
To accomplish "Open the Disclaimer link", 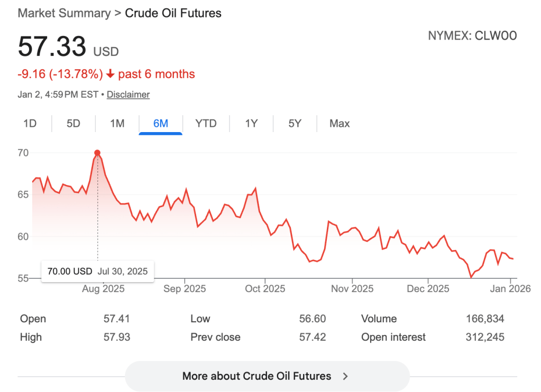I will pos(128,95).
